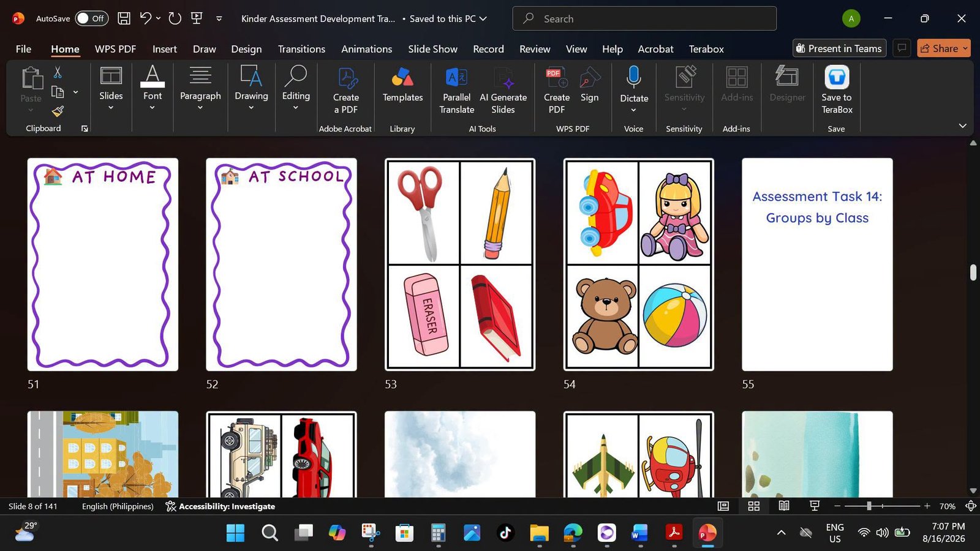Open Clipboard pane dialog launcher
Viewport: 980px width, 551px height.
(85, 129)
